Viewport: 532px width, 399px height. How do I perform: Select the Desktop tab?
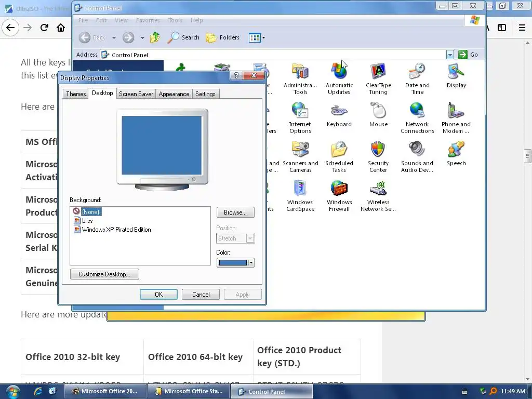(x=102, y=93)
